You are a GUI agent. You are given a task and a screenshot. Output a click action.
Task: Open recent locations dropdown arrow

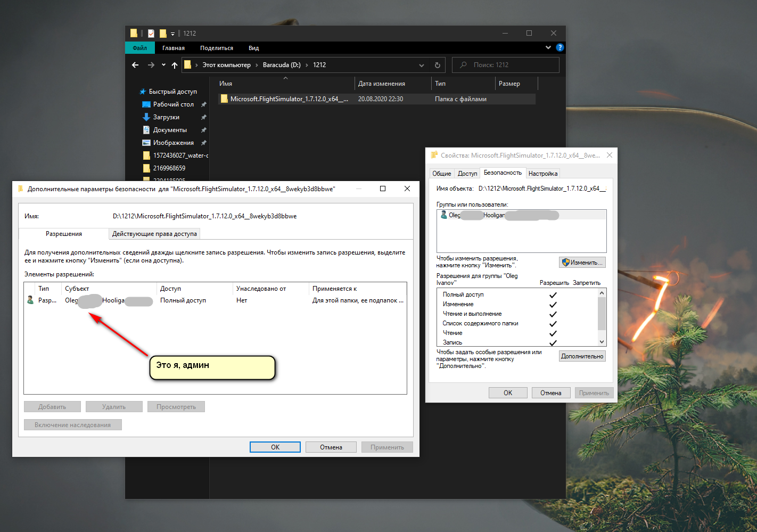pos(163,65)
